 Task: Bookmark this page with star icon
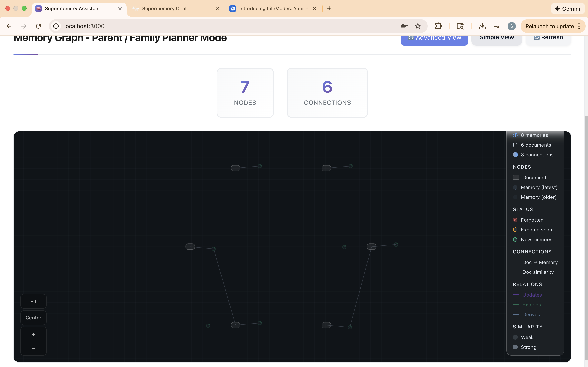[x=418, y=26]
